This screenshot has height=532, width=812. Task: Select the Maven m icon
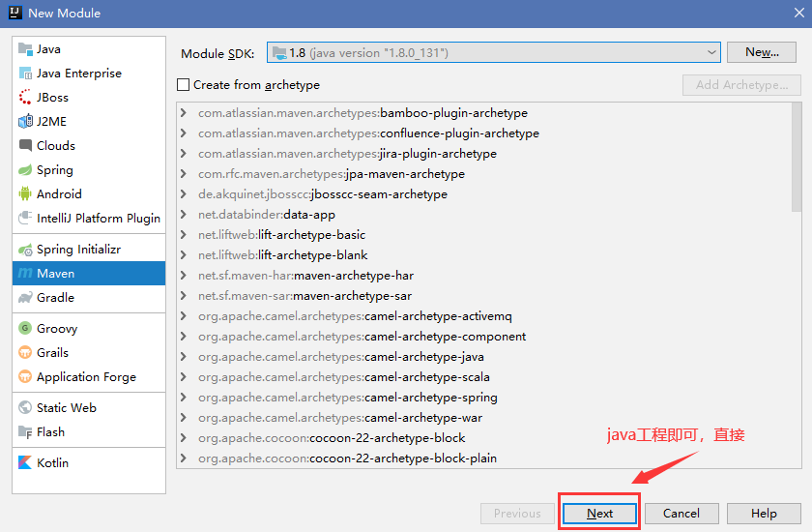25,274
